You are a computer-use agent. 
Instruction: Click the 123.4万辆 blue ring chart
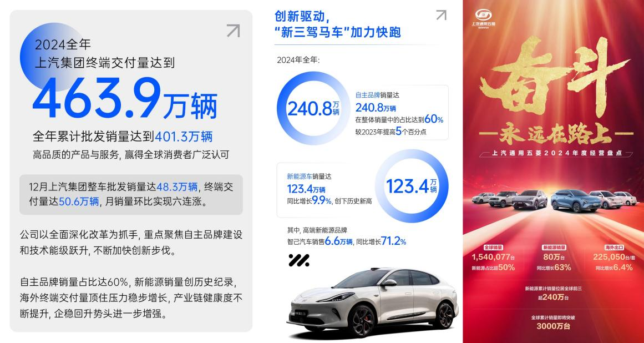(x=412, y=186)
